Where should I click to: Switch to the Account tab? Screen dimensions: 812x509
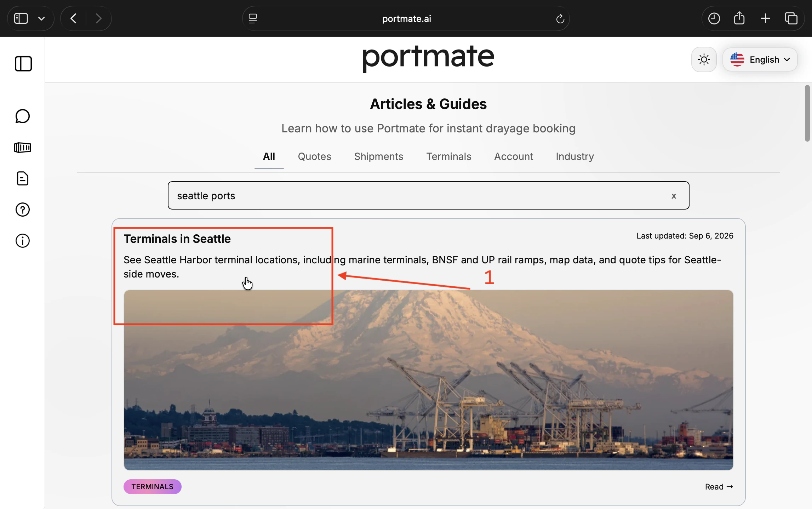[x=514, y=157]
